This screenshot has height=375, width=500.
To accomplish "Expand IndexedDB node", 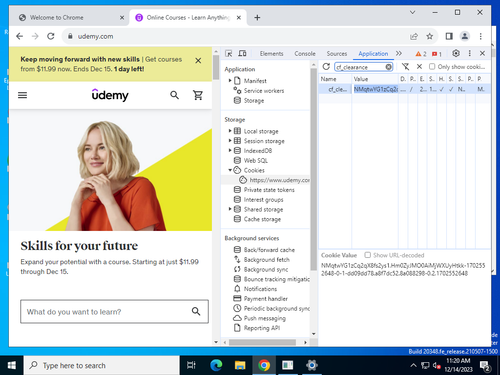I will tap(230, 150).
